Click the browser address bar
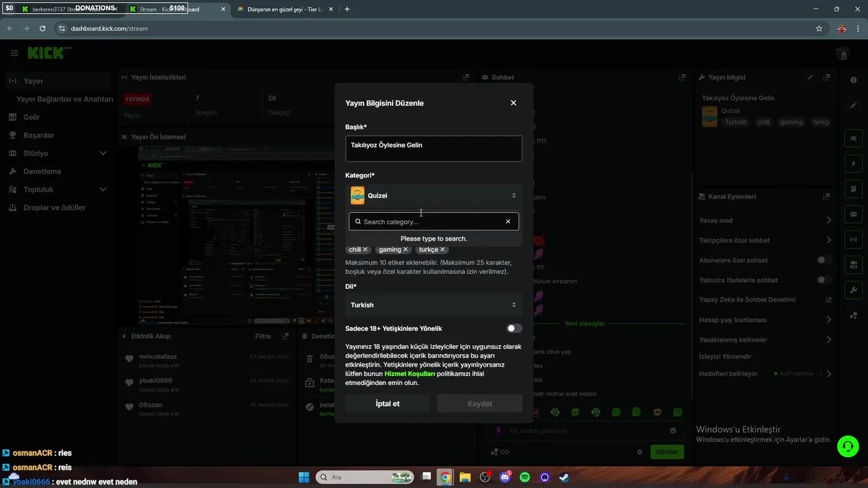Screen dimensions: 868x488 [x=434, y=28]
